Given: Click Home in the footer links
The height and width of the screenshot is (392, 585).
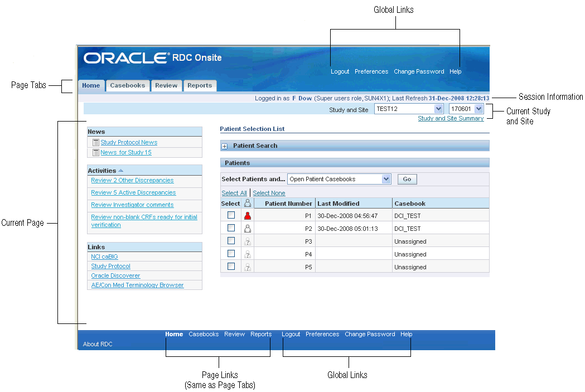Looking at the screenshot, I should (x=174, y=334).
